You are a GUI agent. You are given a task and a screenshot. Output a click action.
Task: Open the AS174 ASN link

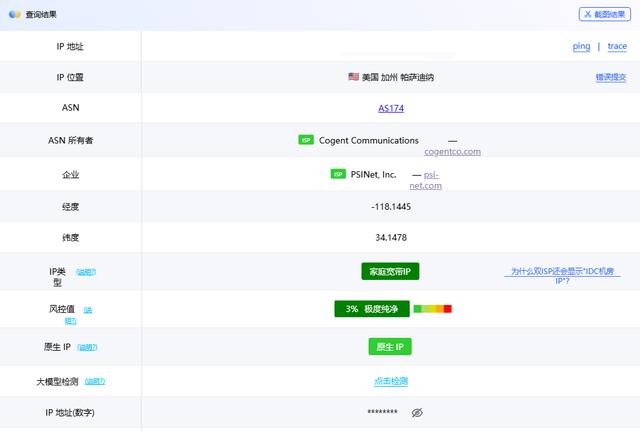point(390,108)
